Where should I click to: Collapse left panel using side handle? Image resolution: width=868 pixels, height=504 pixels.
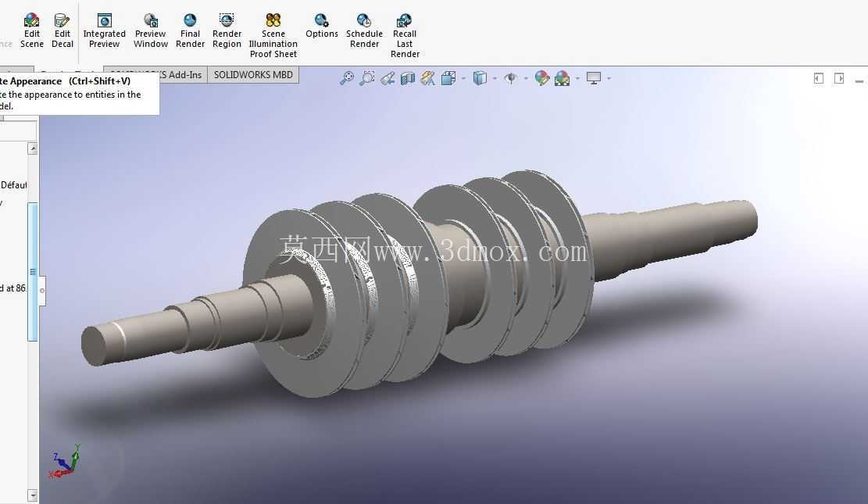click(x=42, y=290)
